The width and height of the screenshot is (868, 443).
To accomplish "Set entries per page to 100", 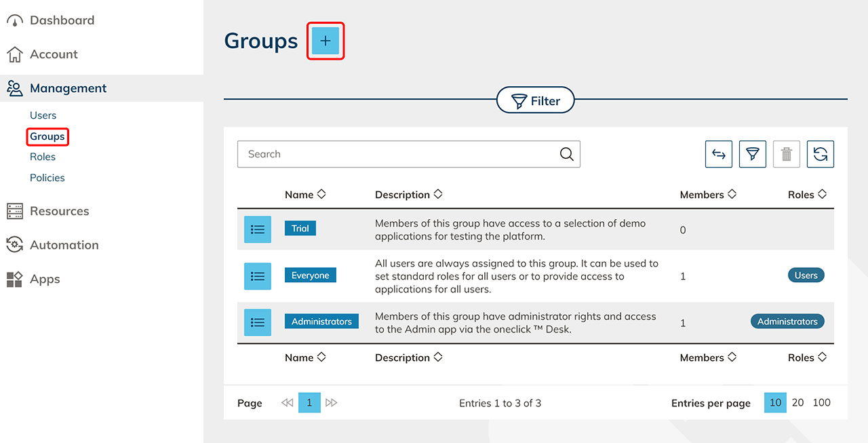I will pos(821,402).
